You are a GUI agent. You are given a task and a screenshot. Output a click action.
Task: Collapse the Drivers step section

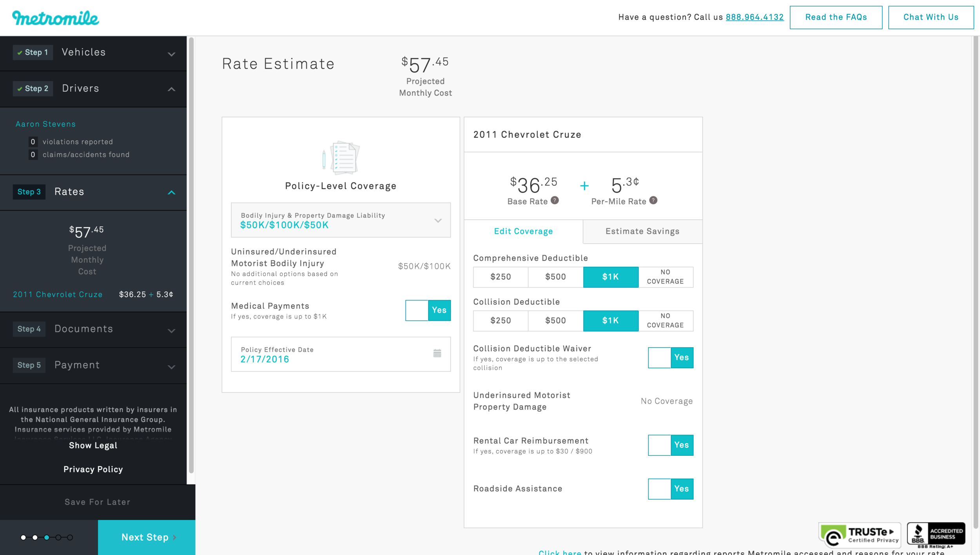pos(171,88)
